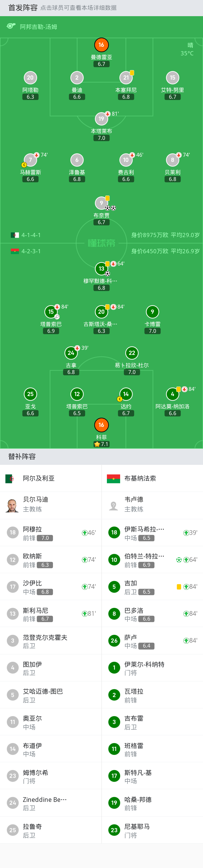
Task: Tap the Burkina Faso flag beside 布基纳法索
Action: [113, 479]
